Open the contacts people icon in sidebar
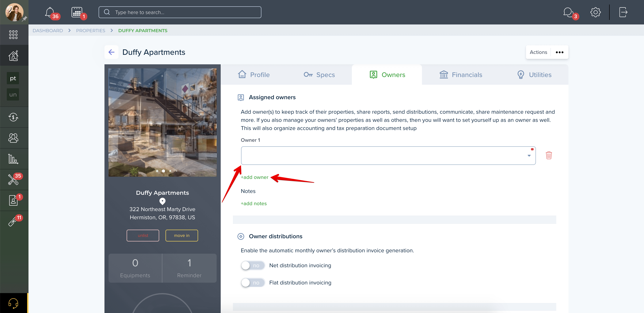This screenshot has height=313, width=644. [x=13, y=138]
